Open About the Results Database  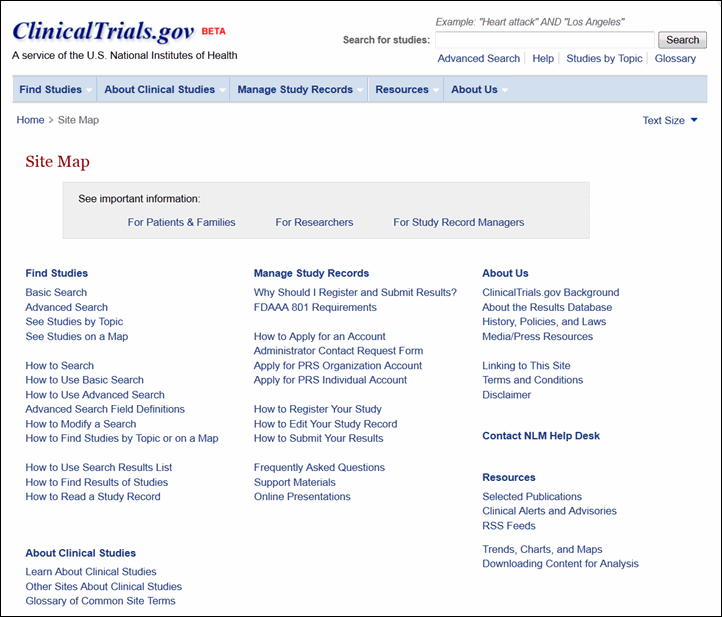point(547,307)
